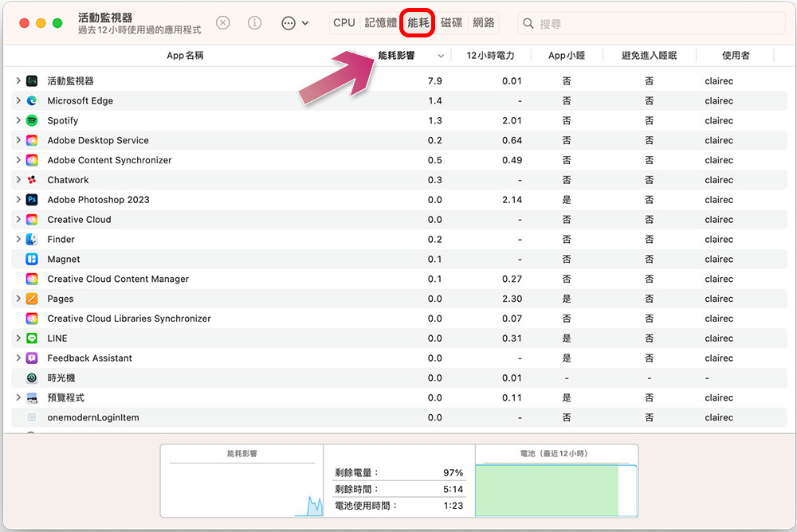Click the 時光機 Time Machine icon
This screenshot has height=532, width=797.
coord(32,378)
